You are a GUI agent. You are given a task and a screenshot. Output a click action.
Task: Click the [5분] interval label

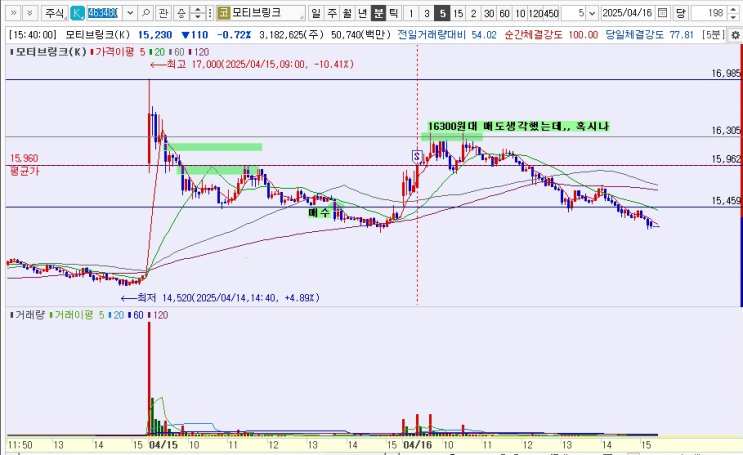click(x=713, y=35)
